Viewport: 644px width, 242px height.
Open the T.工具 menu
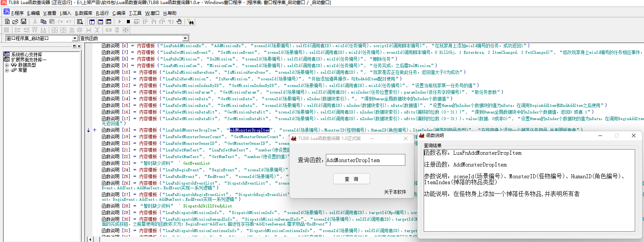coord(135,13)
